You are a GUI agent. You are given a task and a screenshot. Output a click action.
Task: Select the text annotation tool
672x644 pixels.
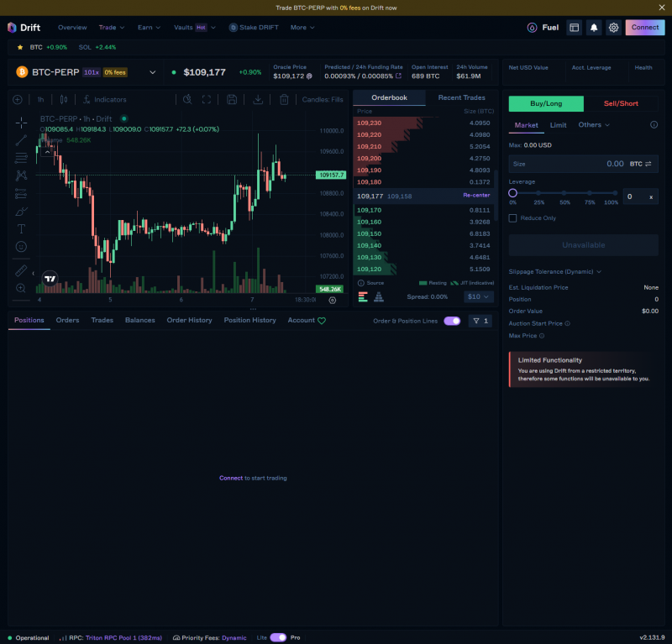coord(21,229)
